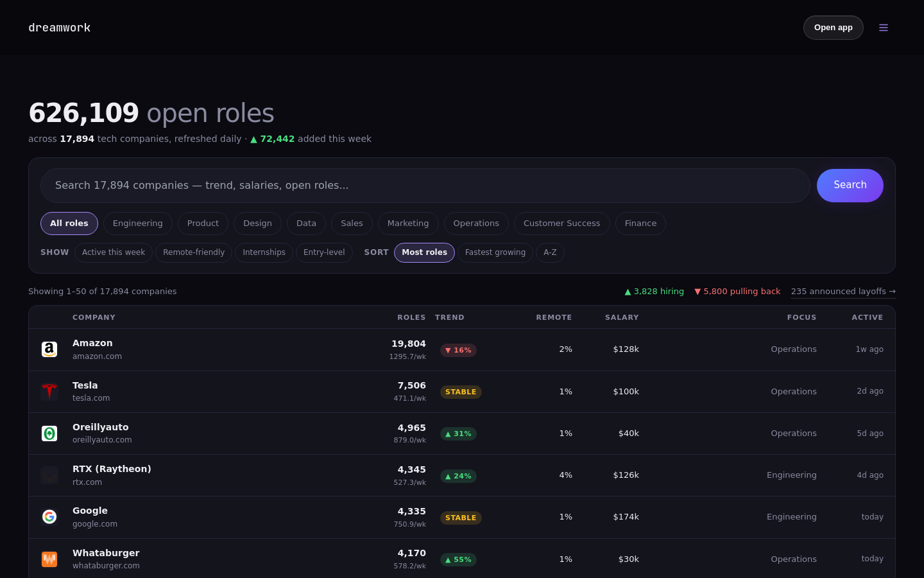Click the $128k salary for Amazon

pyautogui.click(x=626, y=349)
